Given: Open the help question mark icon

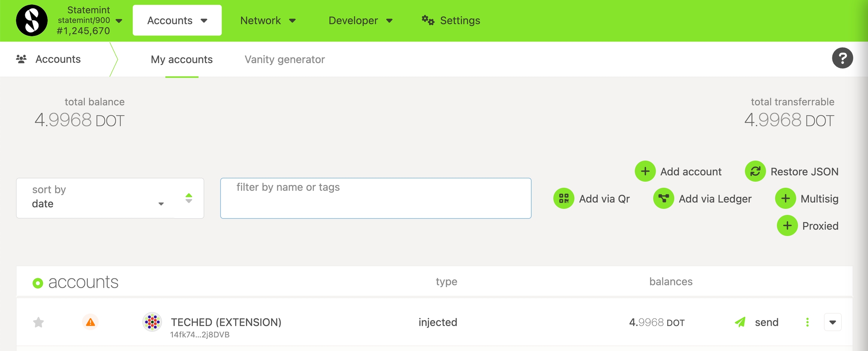Looking at the screenshot, I should click(x=842, y=58).
